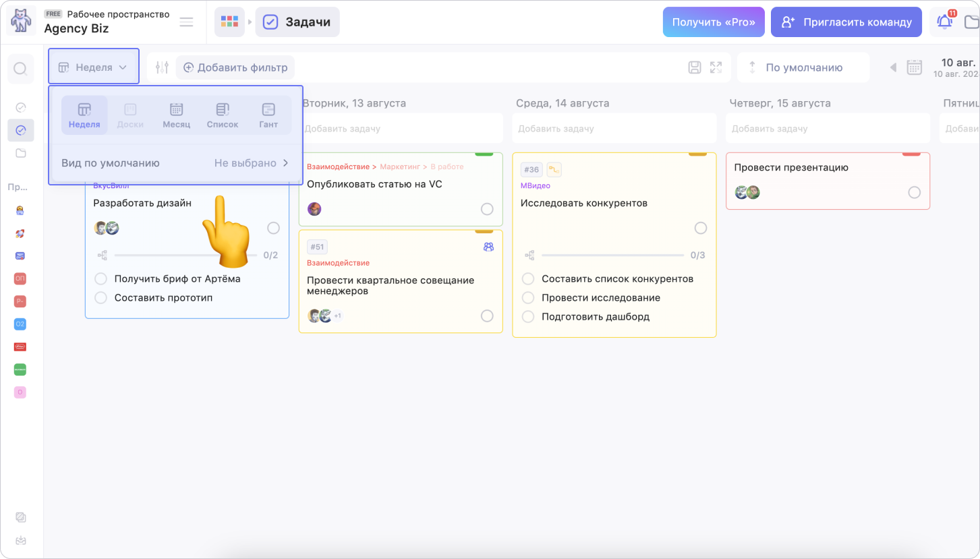
Task: Complete the 'Провести презентацию' task circle
Action: (x=914, y=192)
